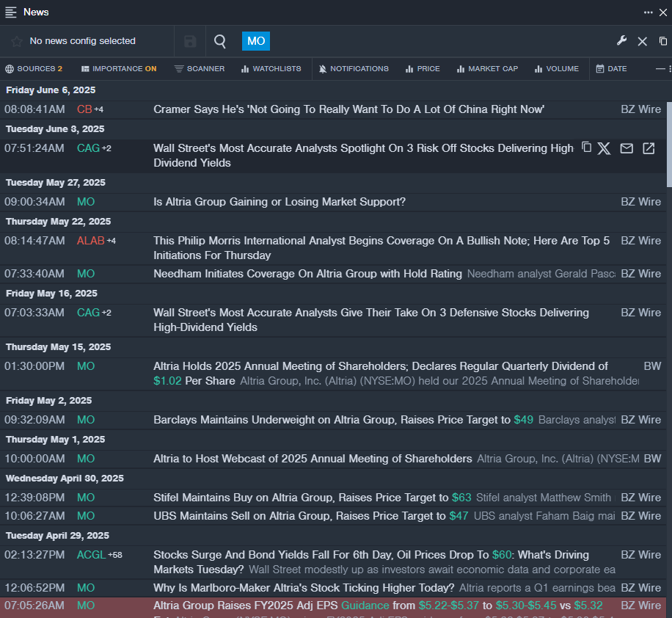Open the Date filter
The height and width of the screenshot is (618, 672).
point(611,68)
